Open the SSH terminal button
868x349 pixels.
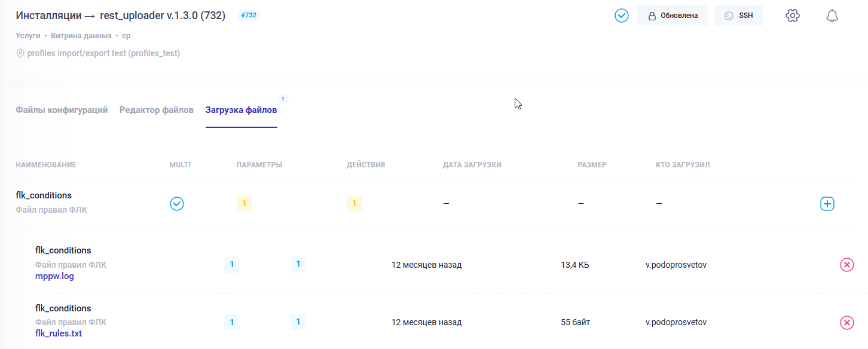click(739, 16)
